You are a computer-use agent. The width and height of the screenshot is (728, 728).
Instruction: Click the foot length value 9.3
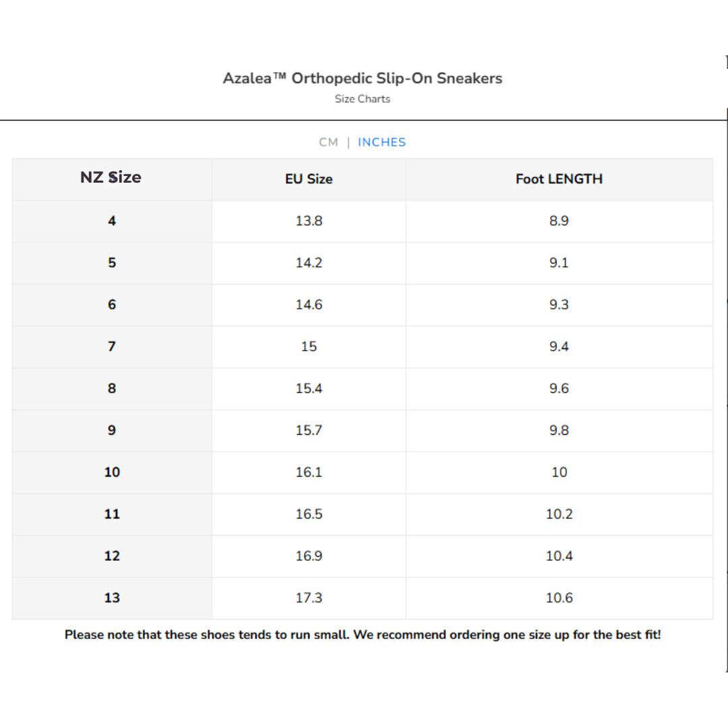point(559,305)
